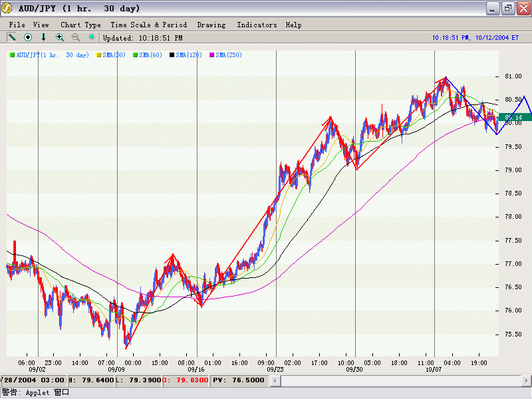Open the Drawing menu
The height and width of the screenshot is (399, 532).
211,25
